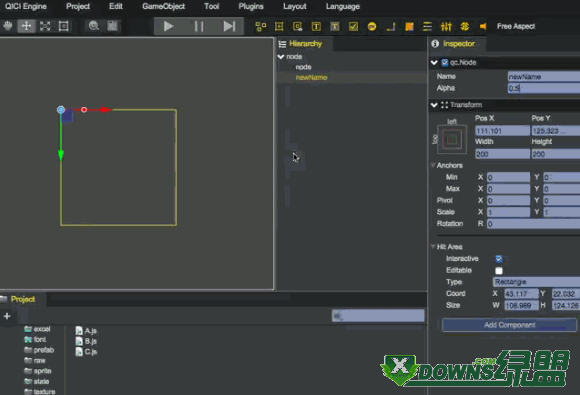The width and height of the screenshot is (580, 395).
Task: Uncheck the Interactive checkbox
Action: (499, 259)
